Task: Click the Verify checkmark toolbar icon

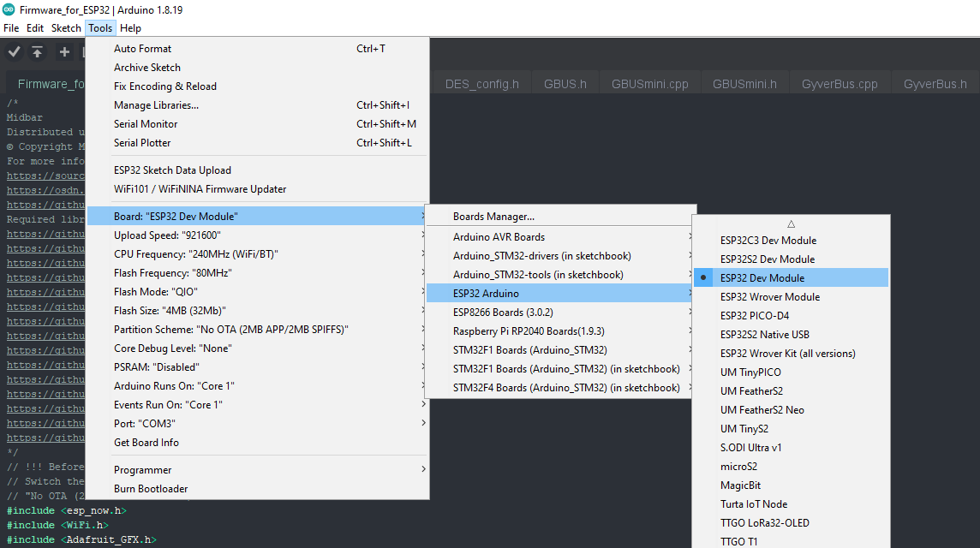Action: 14,52
